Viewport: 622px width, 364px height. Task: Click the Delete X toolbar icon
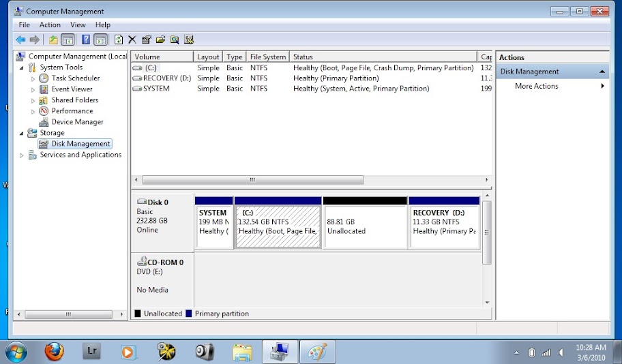tap(132, 40)
